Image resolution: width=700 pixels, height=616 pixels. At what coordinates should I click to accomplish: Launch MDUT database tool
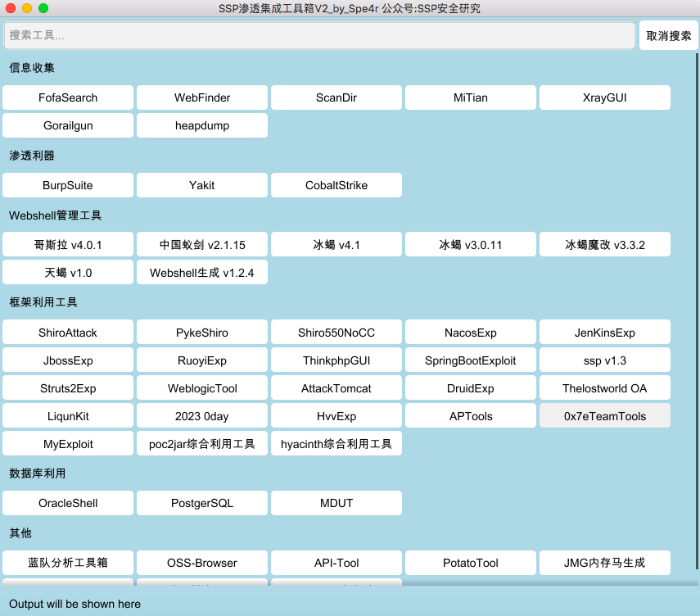point(336,503)
